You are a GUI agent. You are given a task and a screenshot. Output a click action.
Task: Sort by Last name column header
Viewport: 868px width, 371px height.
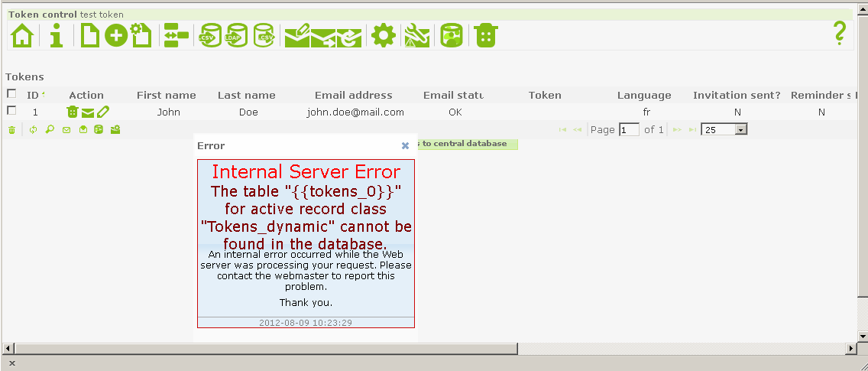click(246, 96)
